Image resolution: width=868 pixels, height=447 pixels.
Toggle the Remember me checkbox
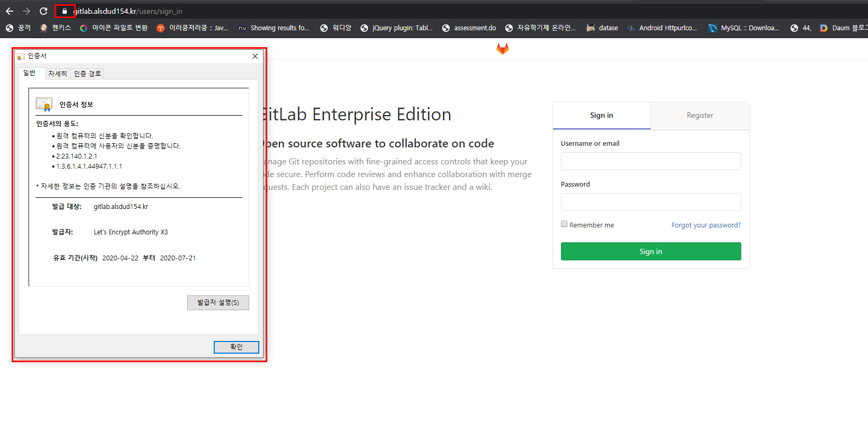point(564,224)
